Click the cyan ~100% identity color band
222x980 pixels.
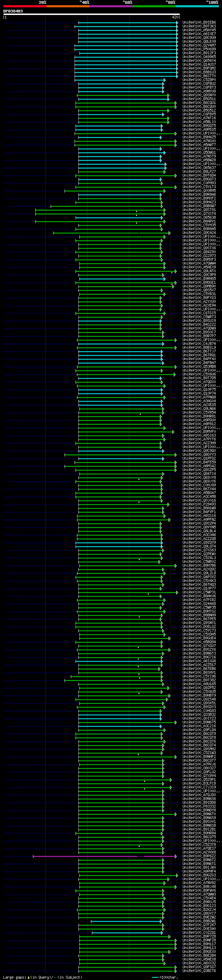click(x=197, y=6)
